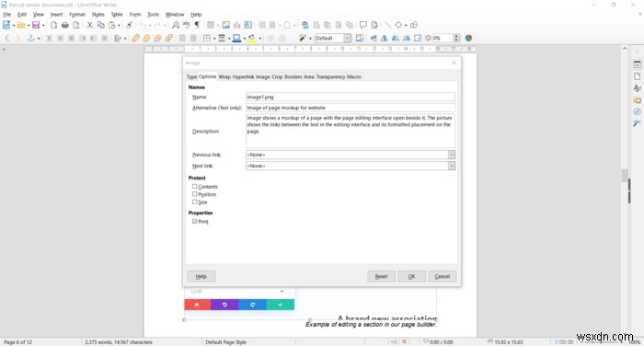
Task: Click the Anchor icon
Action: [30, 39]
